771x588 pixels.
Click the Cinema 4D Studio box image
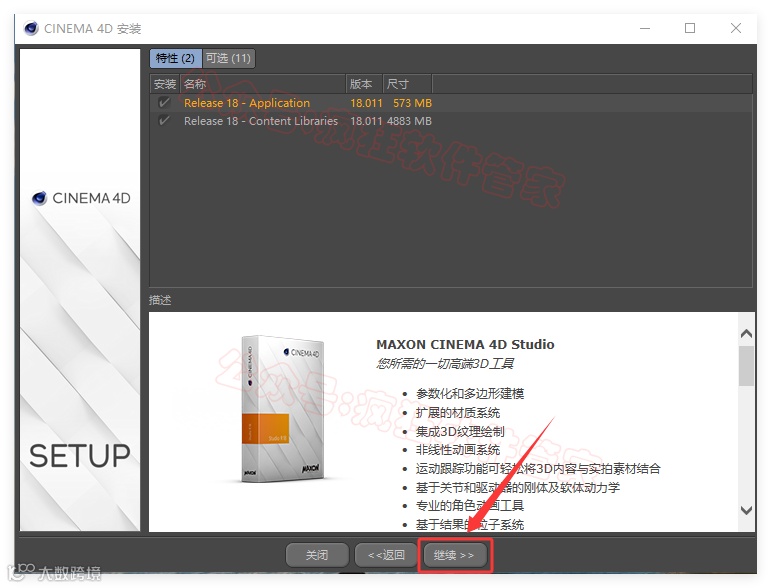coord(282,409)
